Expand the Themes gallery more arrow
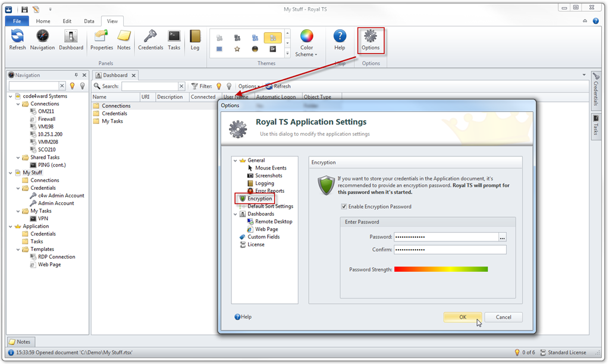Image resolution: width=609 pixels, height=364 pixels. click(x=287, y=53)
